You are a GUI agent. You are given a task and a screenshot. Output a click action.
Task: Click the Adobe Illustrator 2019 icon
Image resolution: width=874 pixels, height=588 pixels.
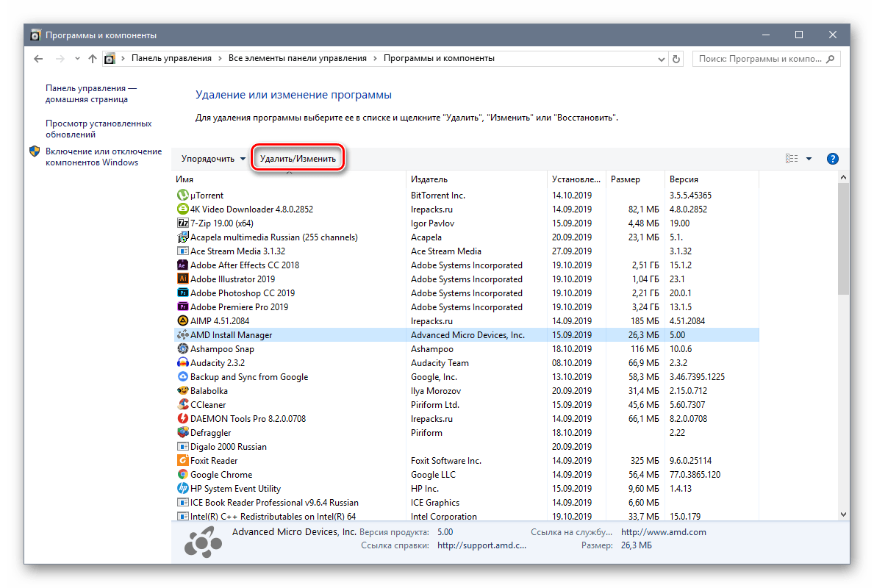click(x=182, y=279)
